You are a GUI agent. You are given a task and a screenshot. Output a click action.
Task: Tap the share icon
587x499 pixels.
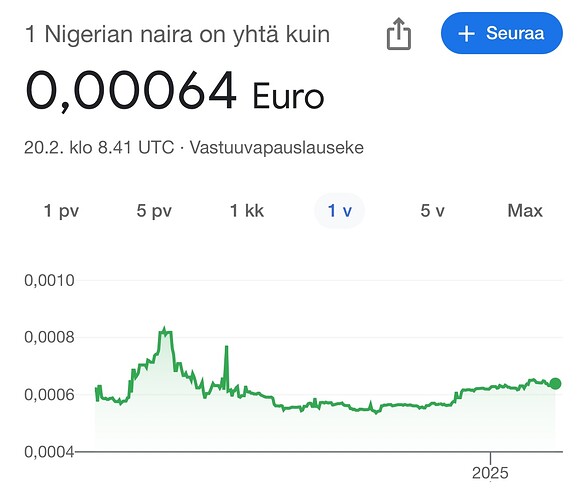399,34
